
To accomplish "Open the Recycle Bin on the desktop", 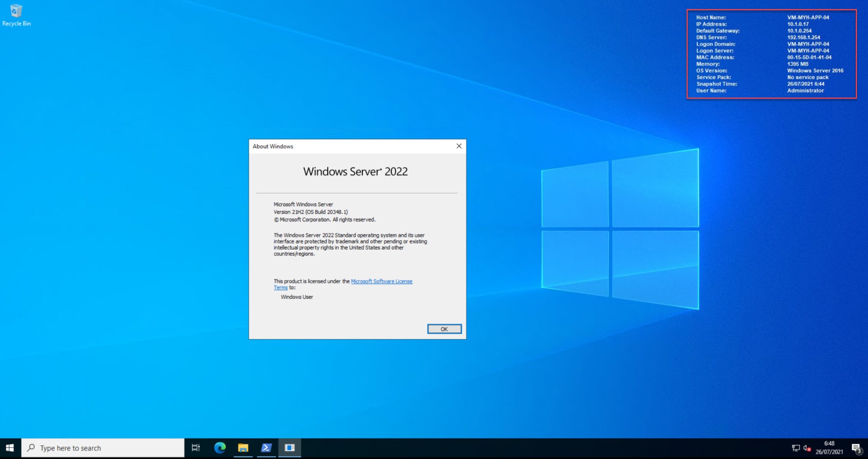I will (16, 12).
